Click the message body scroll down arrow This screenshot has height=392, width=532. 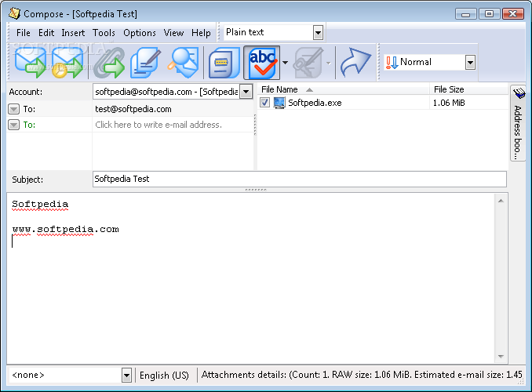[501, 357]
